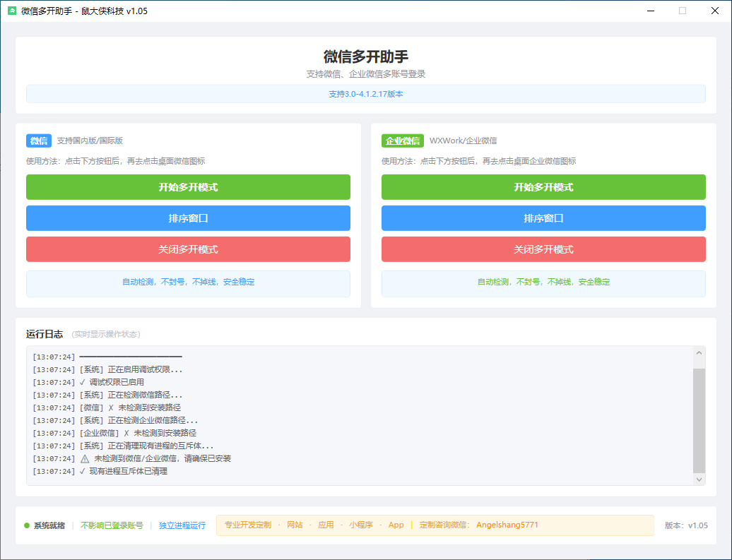This screenshot has height=560, width=732.
Task: Open the 小程序 link in the footer
Action: pyautogui.click(x=360, y=525)
